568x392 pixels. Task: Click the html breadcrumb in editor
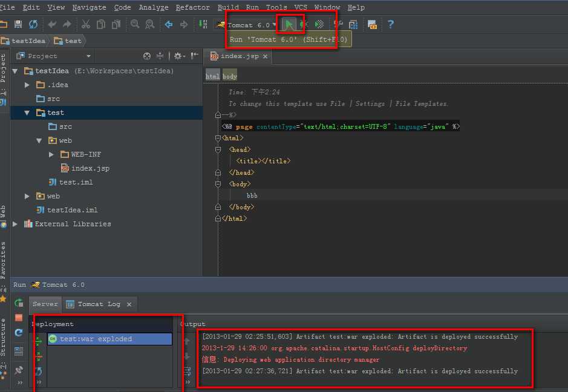(x=213, y=76)
